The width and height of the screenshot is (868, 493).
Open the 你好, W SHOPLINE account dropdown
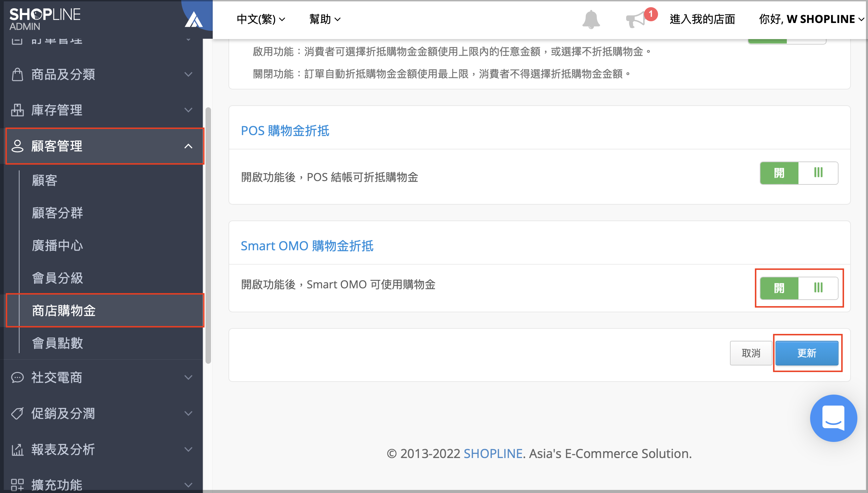[x=811, y=19]
